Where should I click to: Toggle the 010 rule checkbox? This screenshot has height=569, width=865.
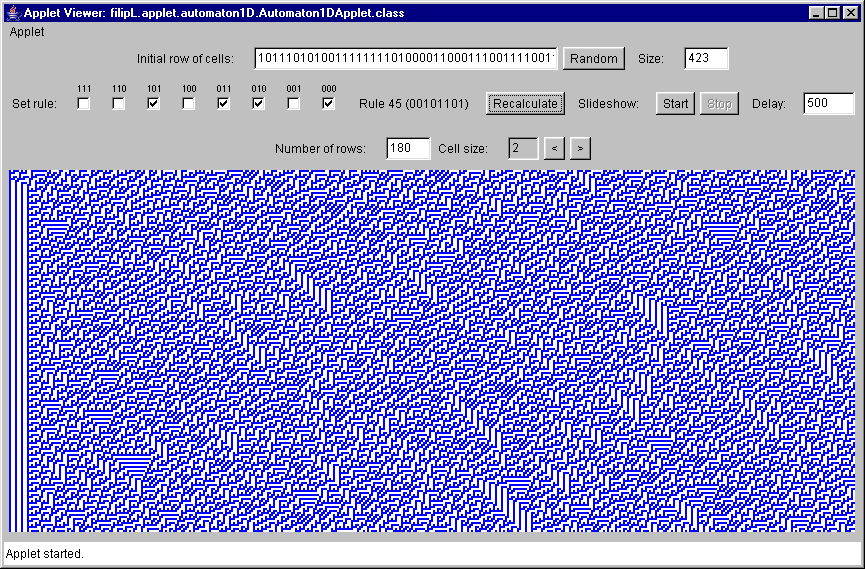coord(258,103)
